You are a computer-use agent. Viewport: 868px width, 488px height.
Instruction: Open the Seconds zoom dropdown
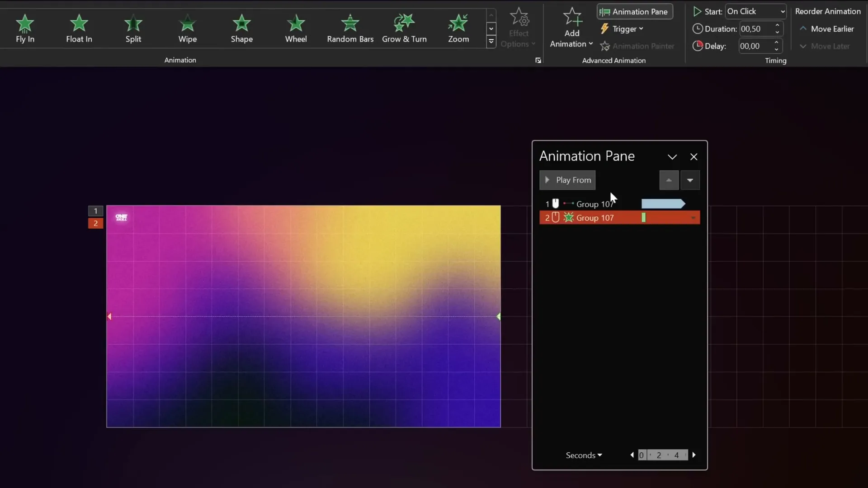point(584,455)
